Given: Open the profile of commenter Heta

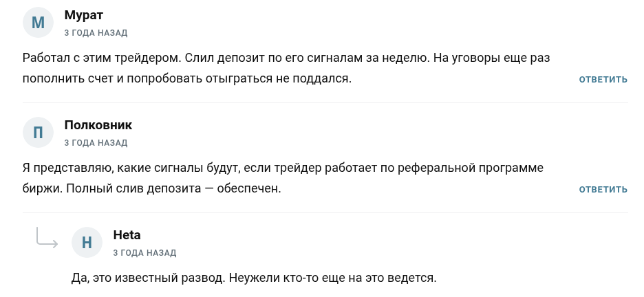Looking at the screenshot, I should [127, 235].
